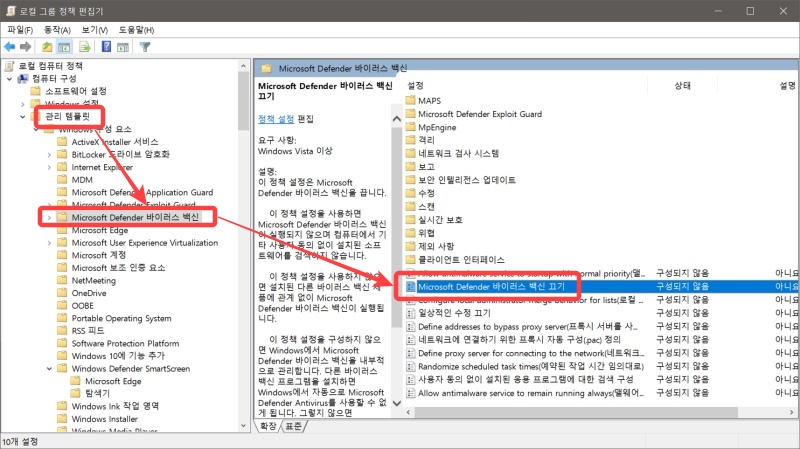Select 로컬 컴퓨터 정책 root node
Screen dimensions: 800x449
coord(50,66)
